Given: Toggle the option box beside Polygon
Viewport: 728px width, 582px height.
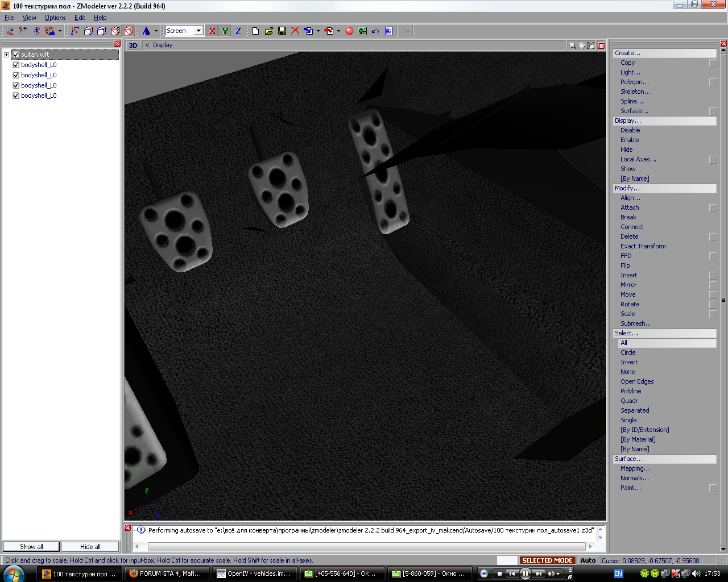Looking at the screenshot, I should 713,82.
